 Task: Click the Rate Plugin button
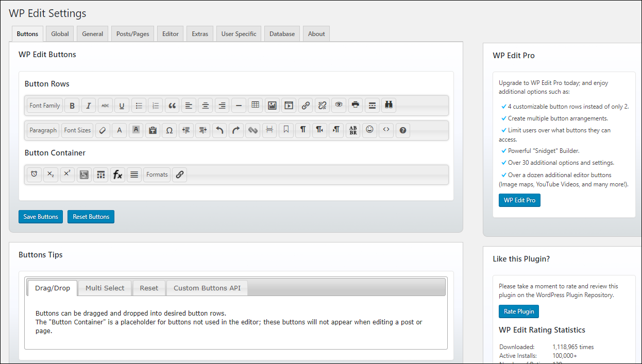[x=519, y=311]
